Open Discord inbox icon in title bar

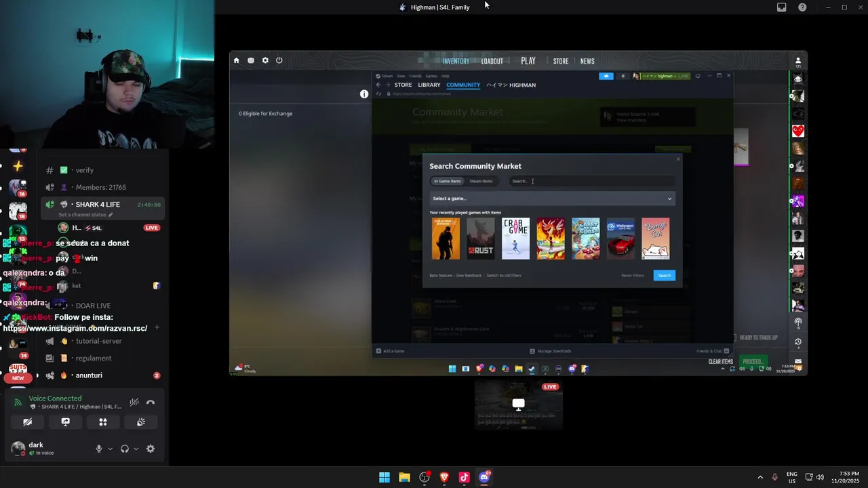tap(782, 7)
